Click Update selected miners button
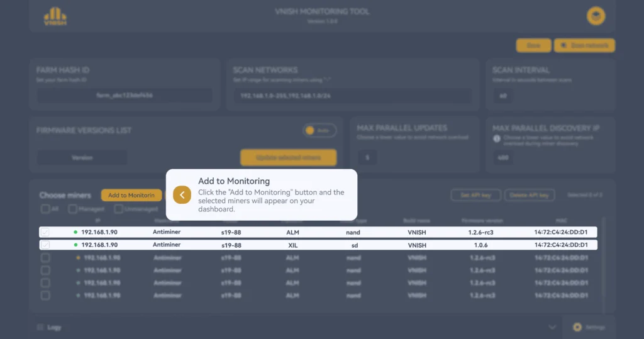Image resolution: width=644 pixels, height=339 pixels. [x=288, y=157]
